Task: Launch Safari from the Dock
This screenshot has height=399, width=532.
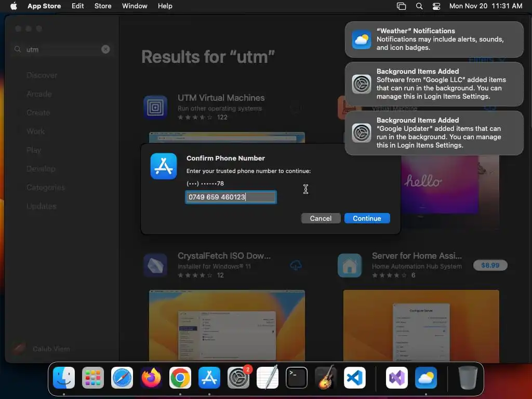Action: tap(122, 378)
